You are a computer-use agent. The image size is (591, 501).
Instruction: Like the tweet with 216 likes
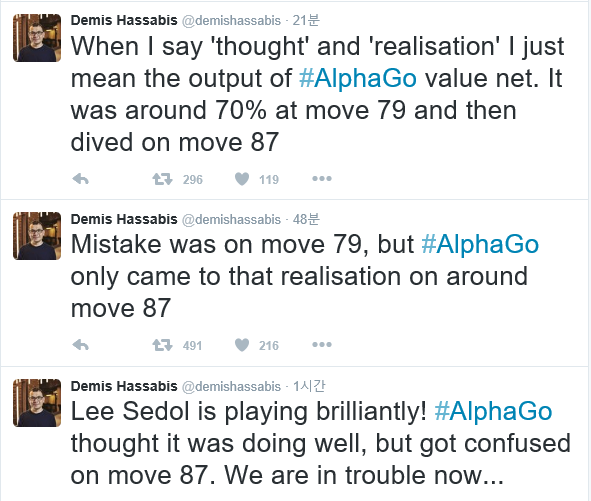242,345
